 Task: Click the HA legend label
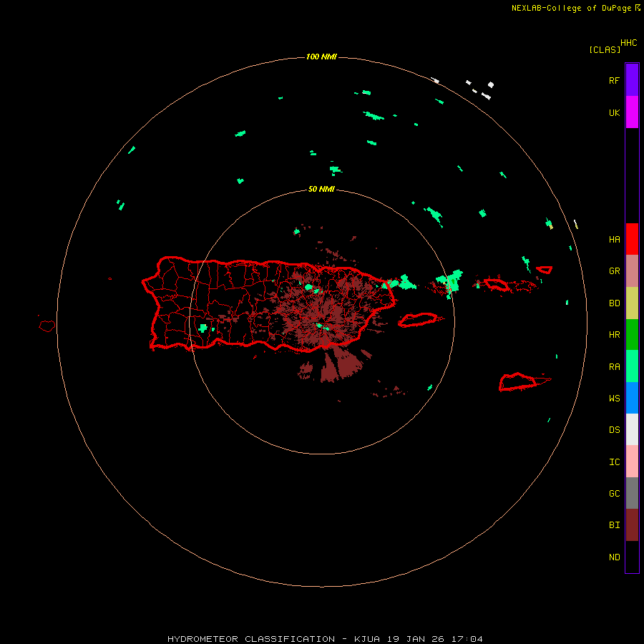pos(614,240)
